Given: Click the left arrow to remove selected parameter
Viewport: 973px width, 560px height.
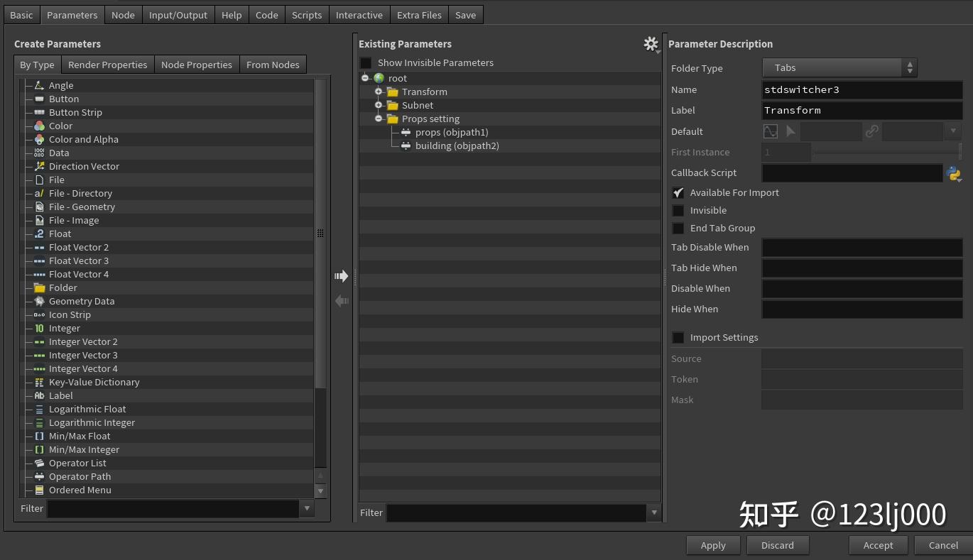Looking at the screenshot, I should point(342,301).
